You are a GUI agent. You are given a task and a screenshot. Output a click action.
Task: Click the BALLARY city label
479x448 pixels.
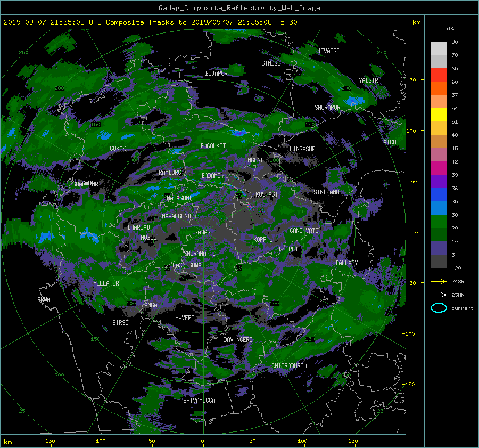click(346, 263)
